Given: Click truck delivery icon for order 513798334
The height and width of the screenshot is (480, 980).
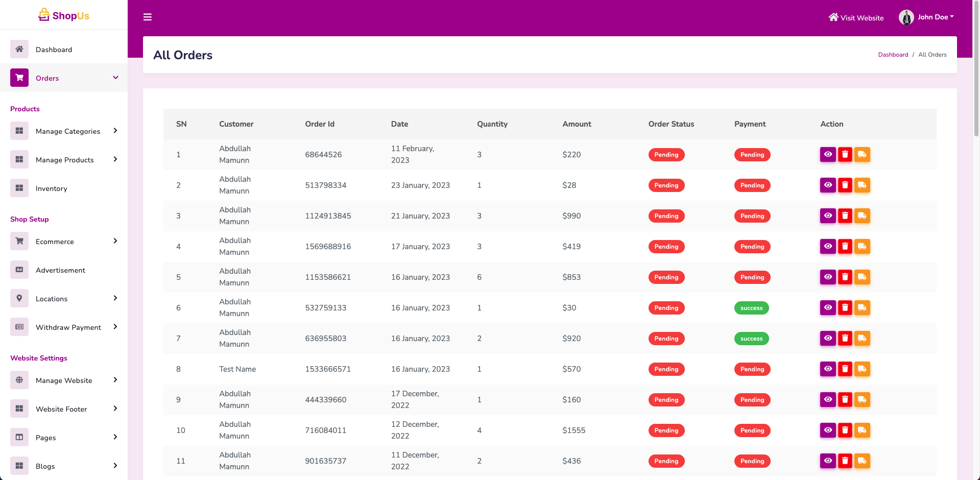Looking at the screenshot, I should tap(862, 185).
